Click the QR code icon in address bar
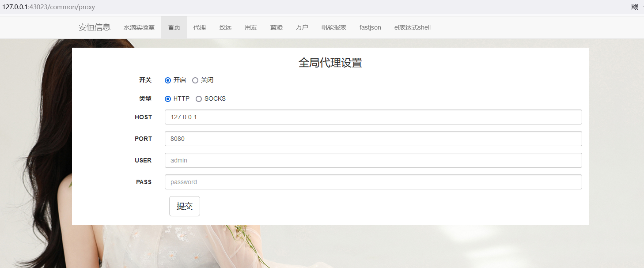This screenshot has width=644, height=268. 635,7
